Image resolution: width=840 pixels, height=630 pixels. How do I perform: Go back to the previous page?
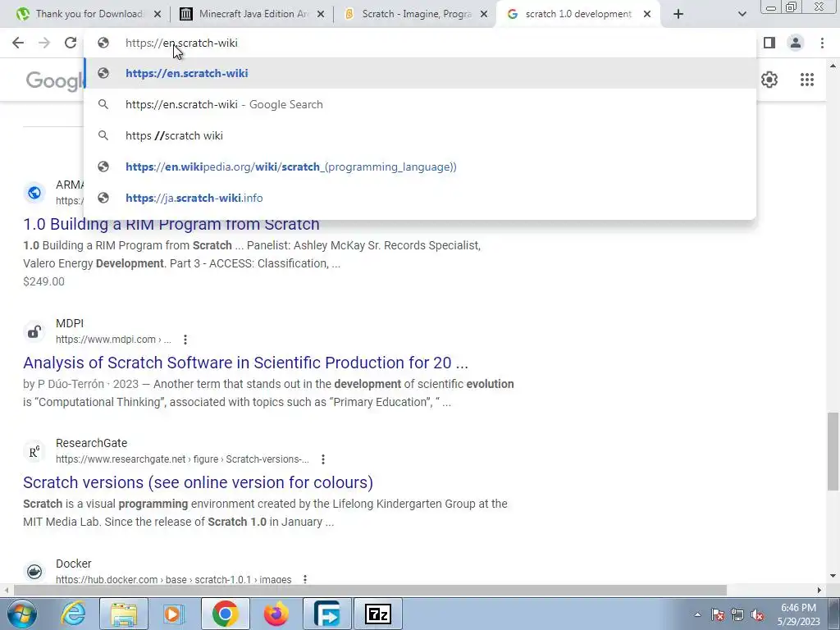point(18,43)
